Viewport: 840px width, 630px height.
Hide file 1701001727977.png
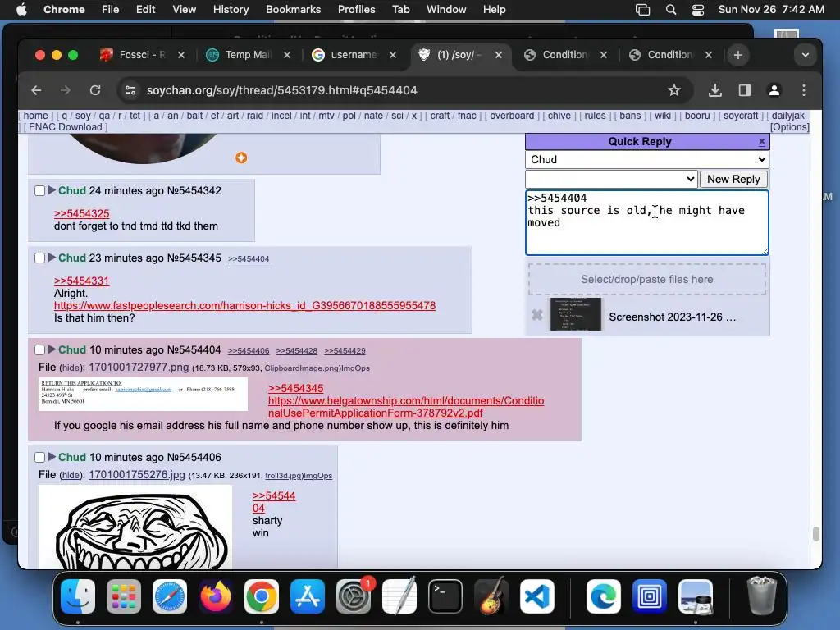71,368
